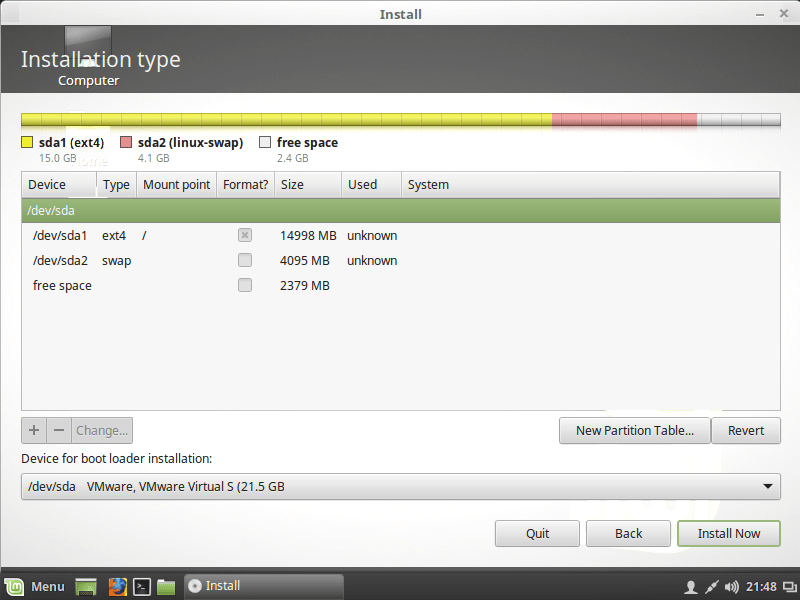Click the Mount point column header
Image resolution: width=800 pixels, height=600 pixels.
pos(177,185)
